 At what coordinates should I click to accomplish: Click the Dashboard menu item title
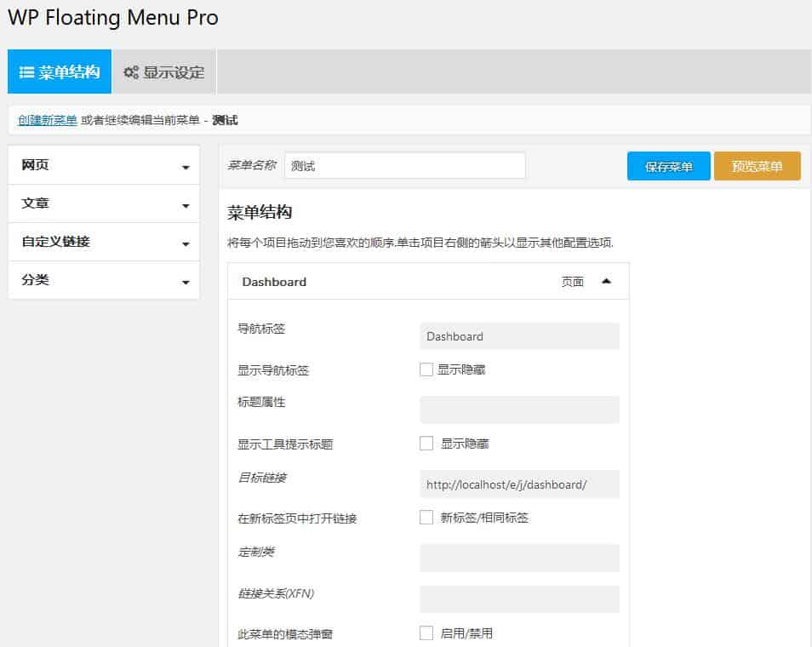tap(274, 282)
